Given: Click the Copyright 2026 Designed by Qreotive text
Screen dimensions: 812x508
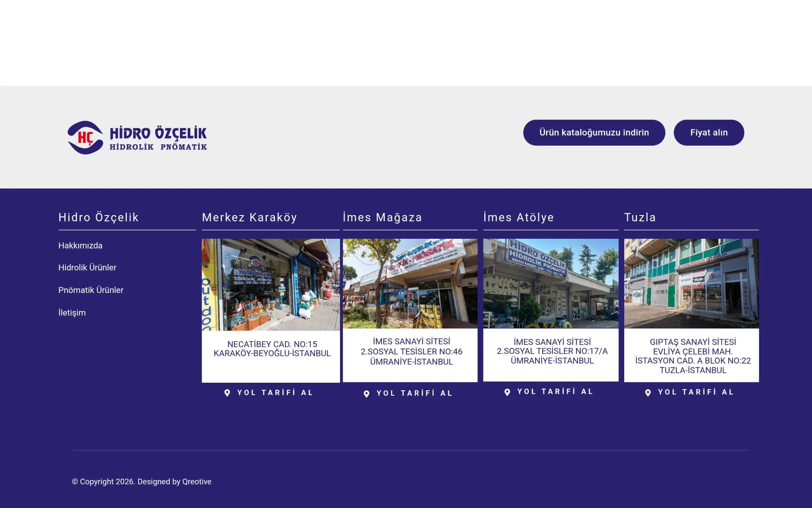Looking at the screenshot, I should point(142,482).
